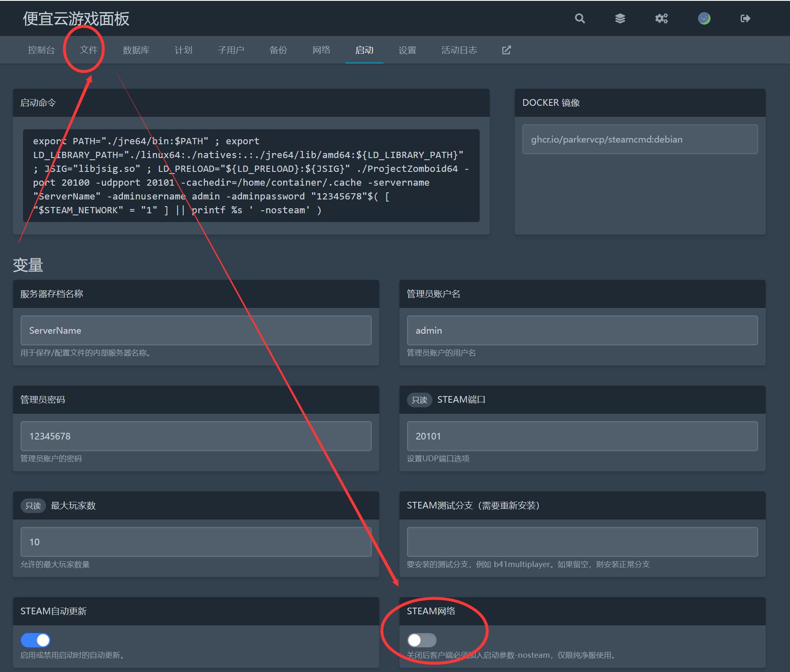Open the 计划 tab
790x672 pixels.
click(183, 50)
